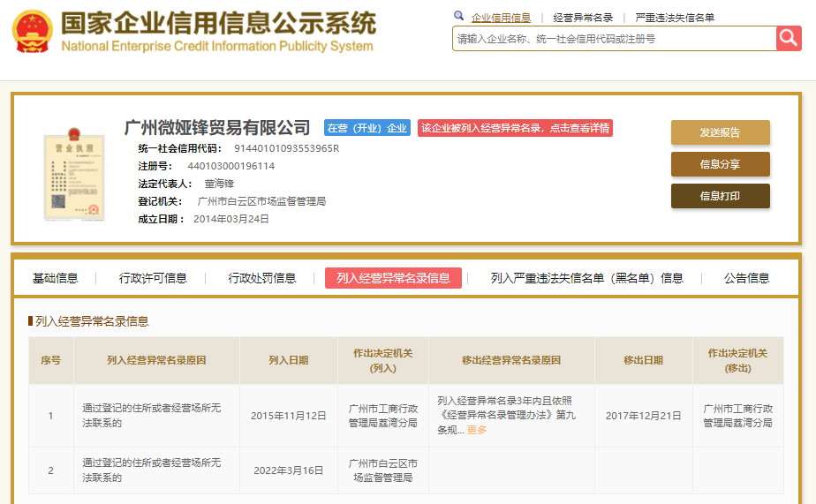The width and height of the screenshot is (816, 504).
Task: Click the red search magnifier button
Action: [x=789, y=39]
